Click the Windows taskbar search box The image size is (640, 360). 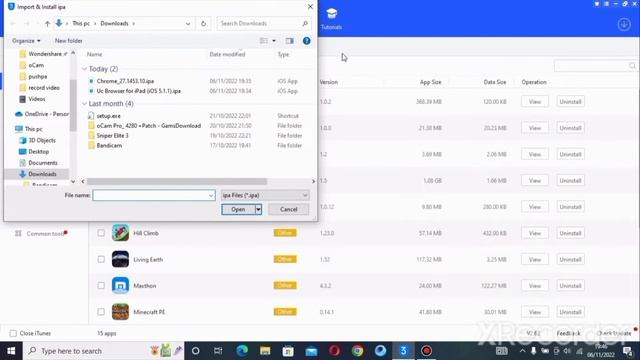click(x=104, y=351)
